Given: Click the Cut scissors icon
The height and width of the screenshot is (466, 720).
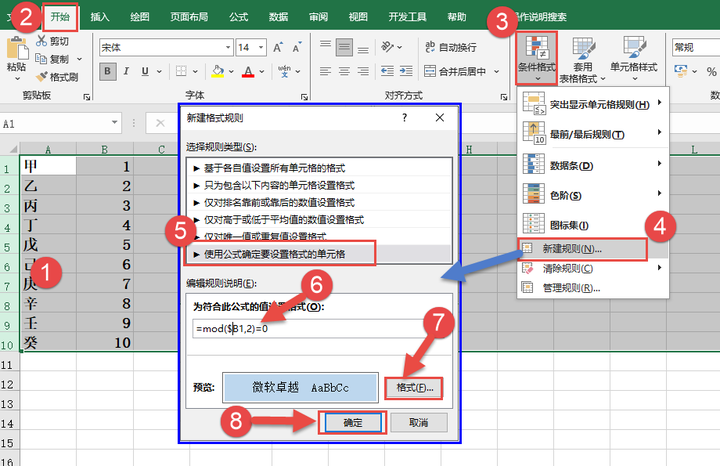Looking at the screenshot, I should 42,41.
